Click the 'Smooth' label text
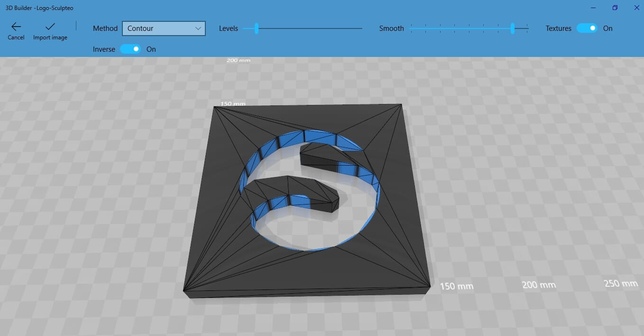Image resolution: width=644 pixels, height=336 pixels. click(392, 28)
